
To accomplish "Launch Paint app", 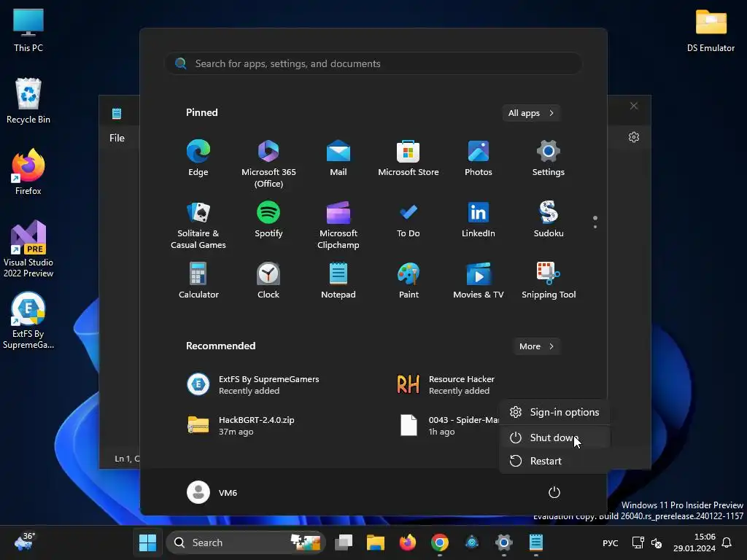I will coord(409,281).
